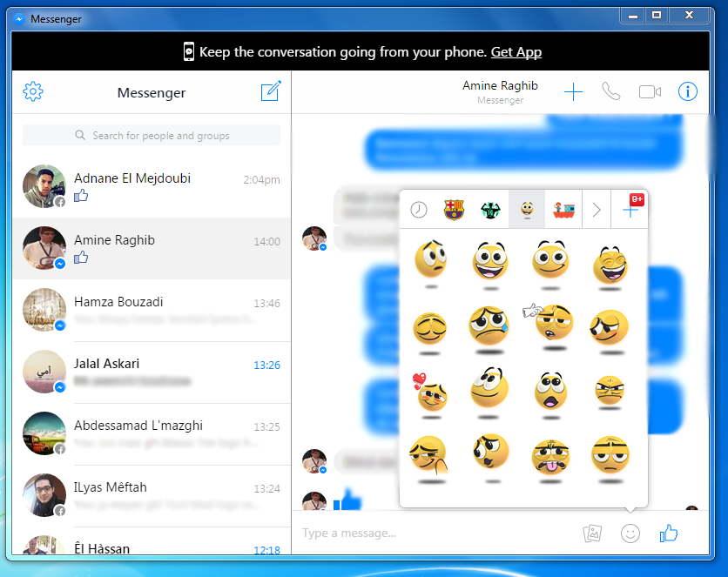Toggle the emoji sticker picker

pos(630,533)
